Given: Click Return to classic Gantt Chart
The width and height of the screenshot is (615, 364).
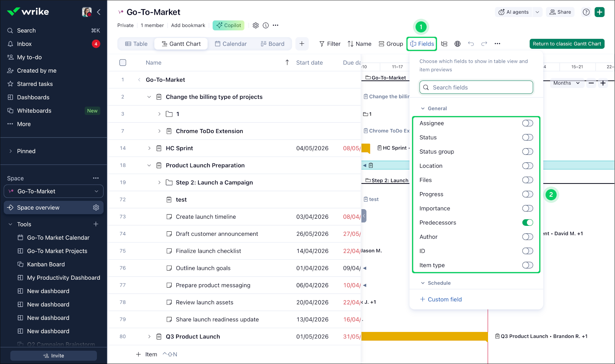Looking at the screenshot, I should pos(567,44).
